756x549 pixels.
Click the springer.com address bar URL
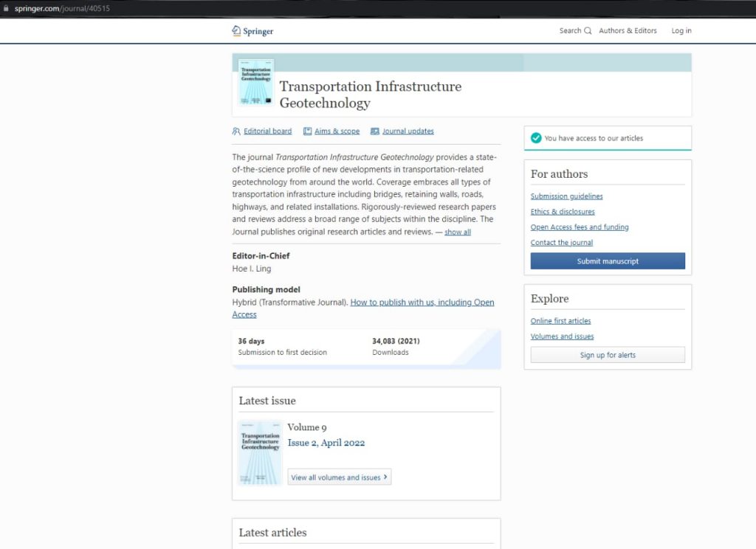pyautogui.click(x=62, y=8)
